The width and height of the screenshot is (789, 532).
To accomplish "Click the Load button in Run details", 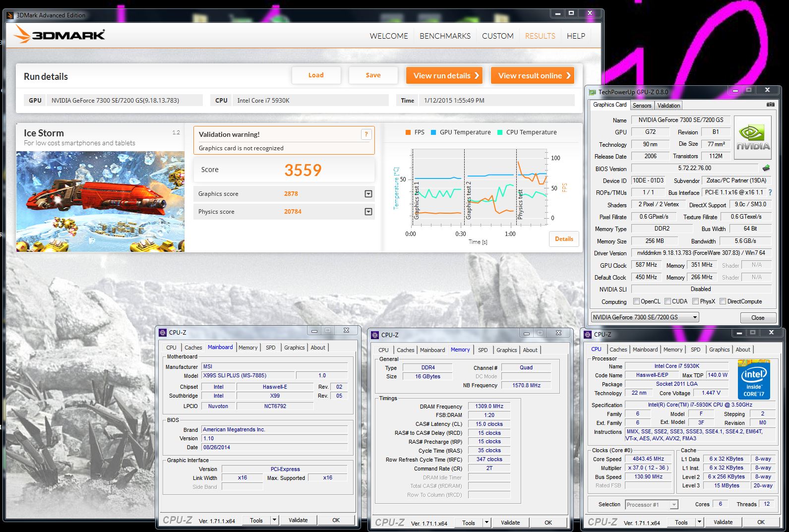I will point(316,75).
